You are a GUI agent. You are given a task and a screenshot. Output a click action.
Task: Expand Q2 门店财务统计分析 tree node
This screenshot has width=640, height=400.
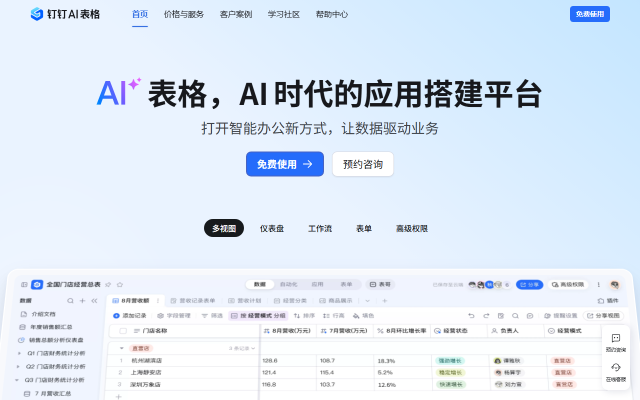pos(18,367)
